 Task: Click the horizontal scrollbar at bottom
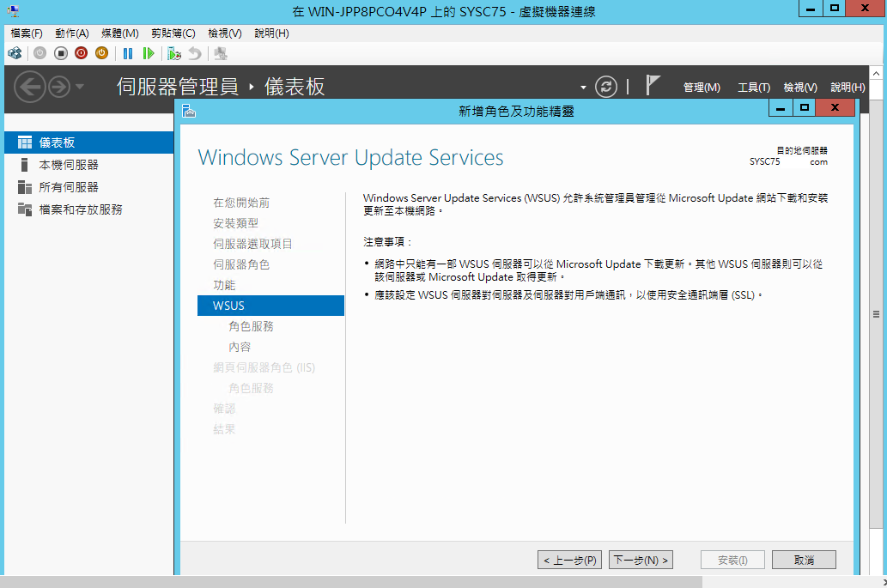pos(353,582)
